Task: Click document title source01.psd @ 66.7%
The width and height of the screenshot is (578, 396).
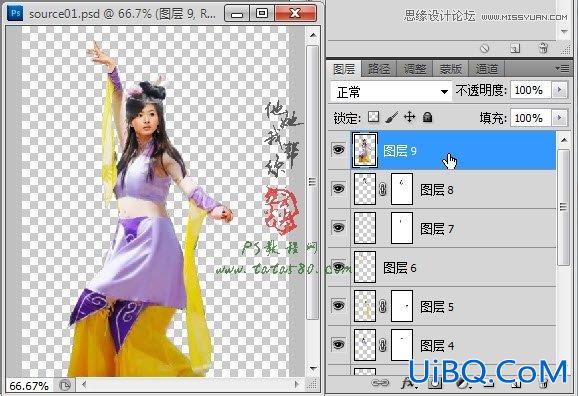Action: (x=122, y=14)
